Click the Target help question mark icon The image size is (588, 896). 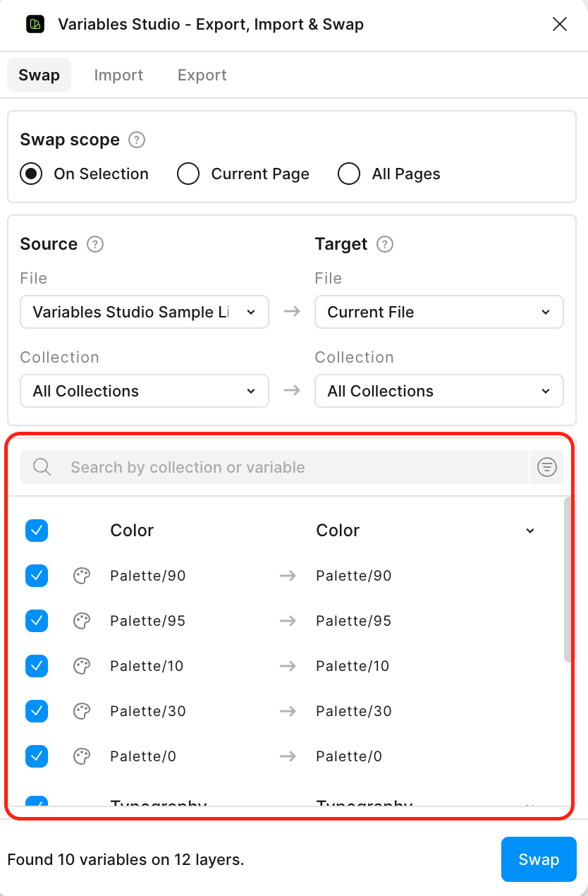click(x=385, y=244)
